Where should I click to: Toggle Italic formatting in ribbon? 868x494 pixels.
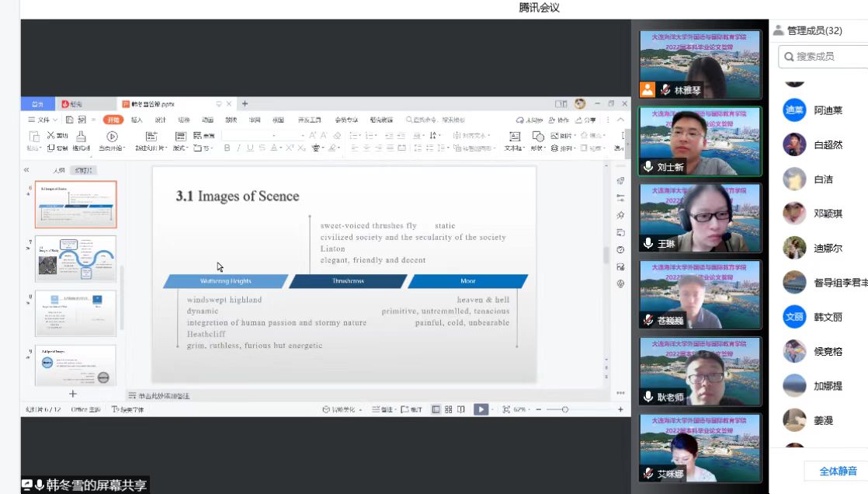238,148
